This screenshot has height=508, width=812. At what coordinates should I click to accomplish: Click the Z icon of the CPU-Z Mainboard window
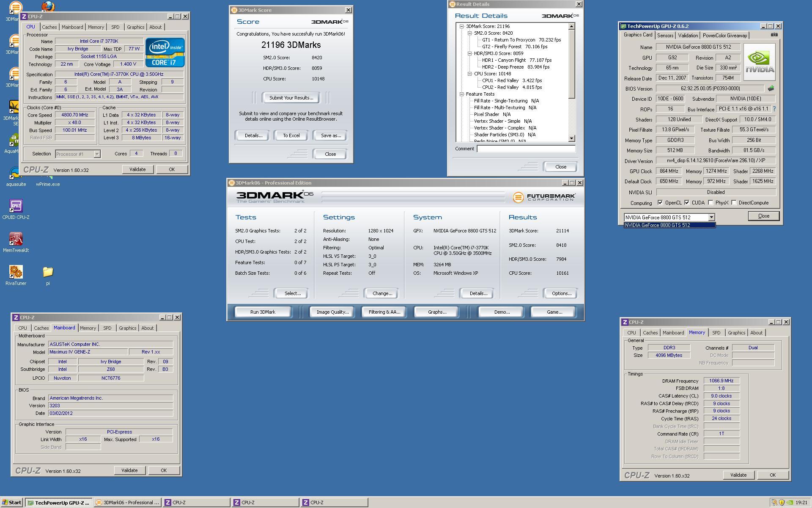16,317
